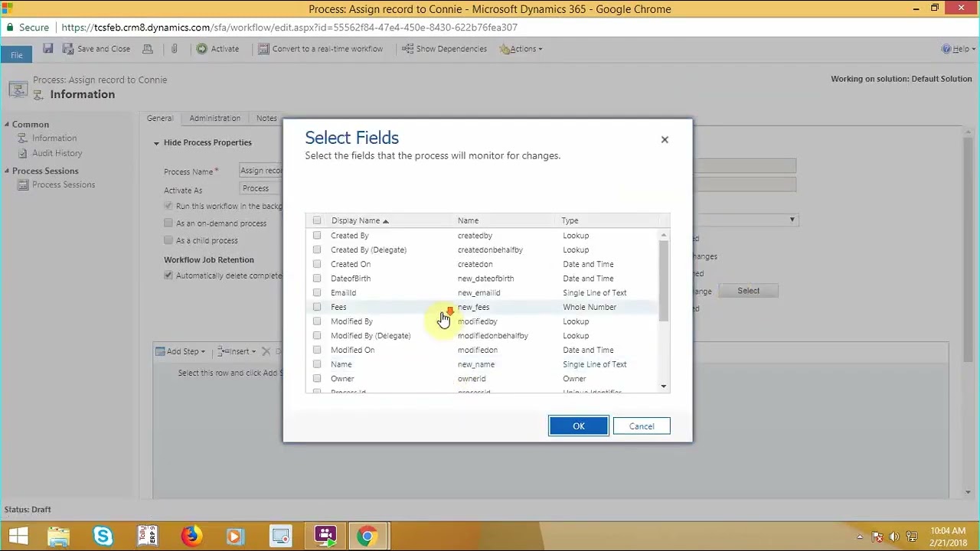Click the Process Sessions link

[64, 184]
